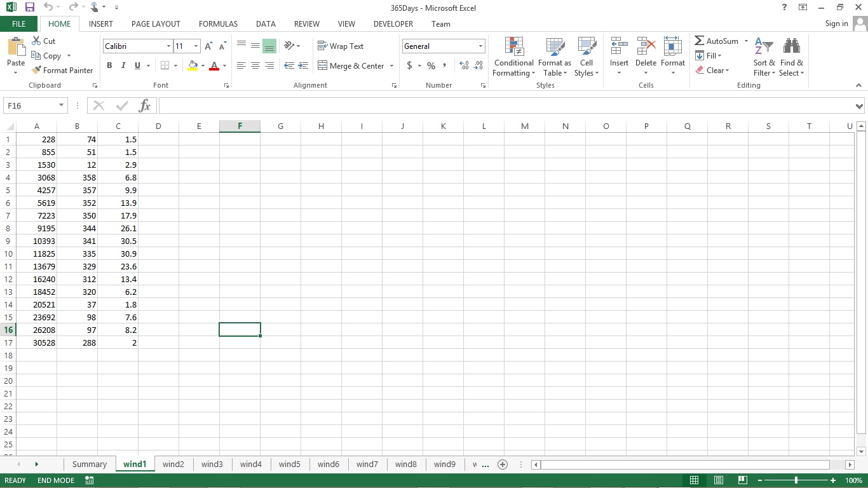This screenshot has width=868, height=488.
Task: Select the Italic formatting icon
Action: 123,65
